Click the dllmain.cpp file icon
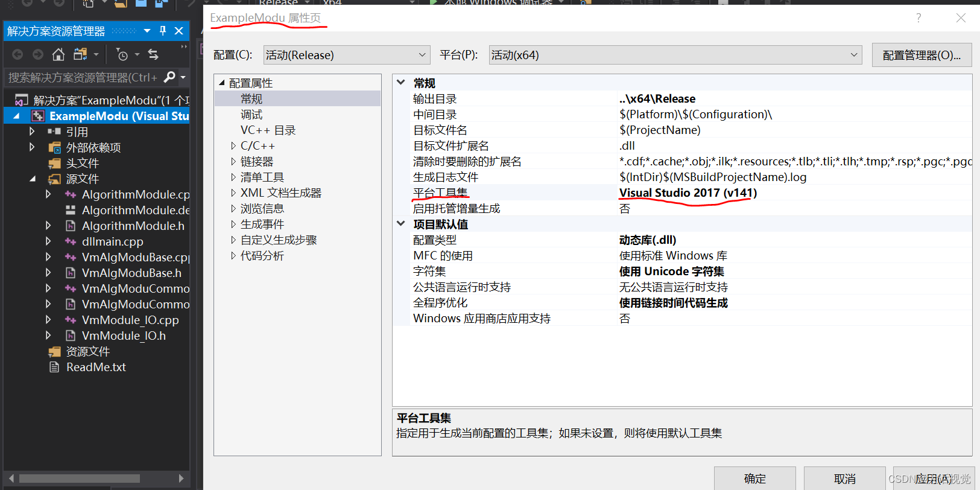Screen dimensions: 980x490 coord(71,241)
